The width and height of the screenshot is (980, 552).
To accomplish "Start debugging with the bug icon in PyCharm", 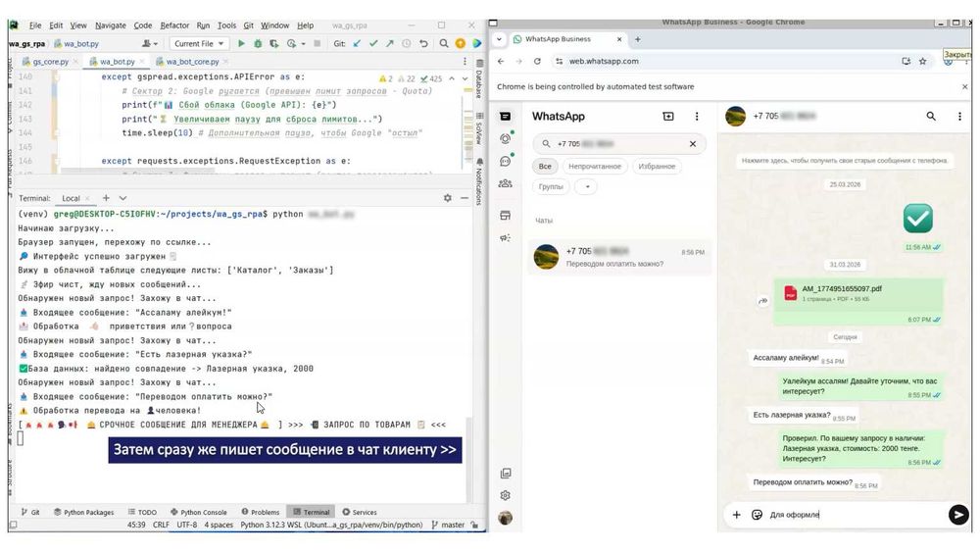I will (x=258, y=44).
